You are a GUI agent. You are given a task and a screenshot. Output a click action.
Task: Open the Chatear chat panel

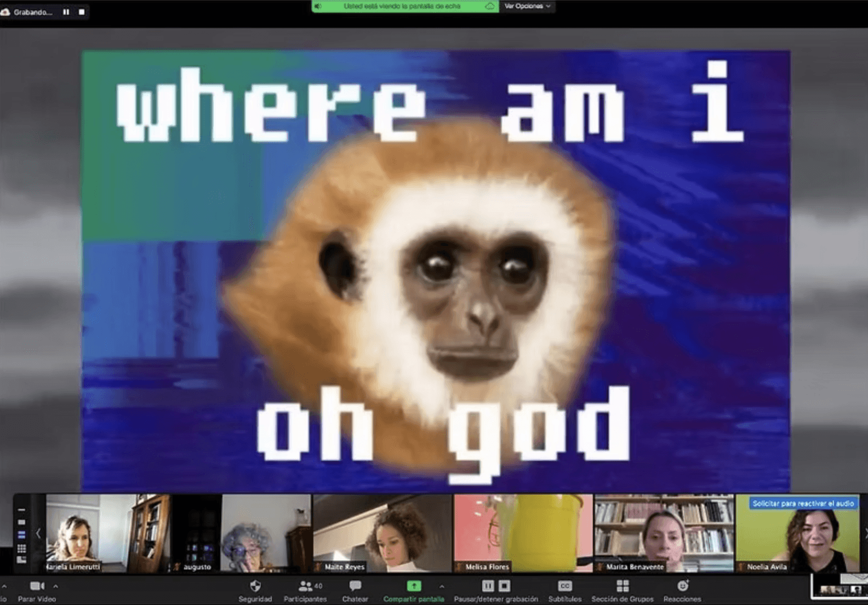coord(355,591)
